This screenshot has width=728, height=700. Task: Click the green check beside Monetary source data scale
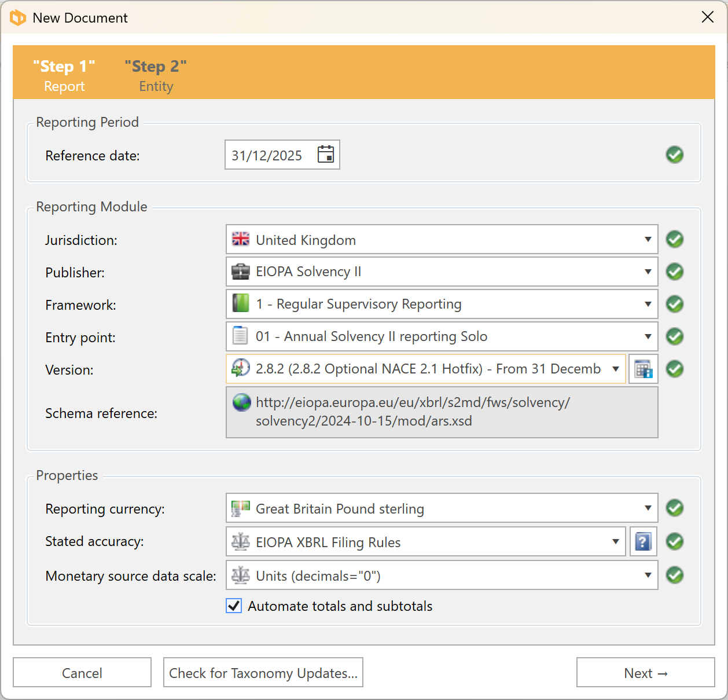click(674, 575)
